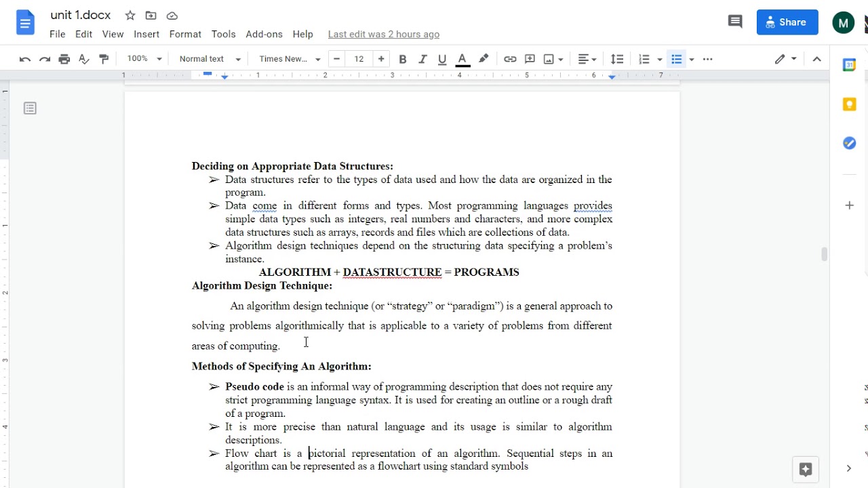Open the Normal text styles dropdown

210,59
